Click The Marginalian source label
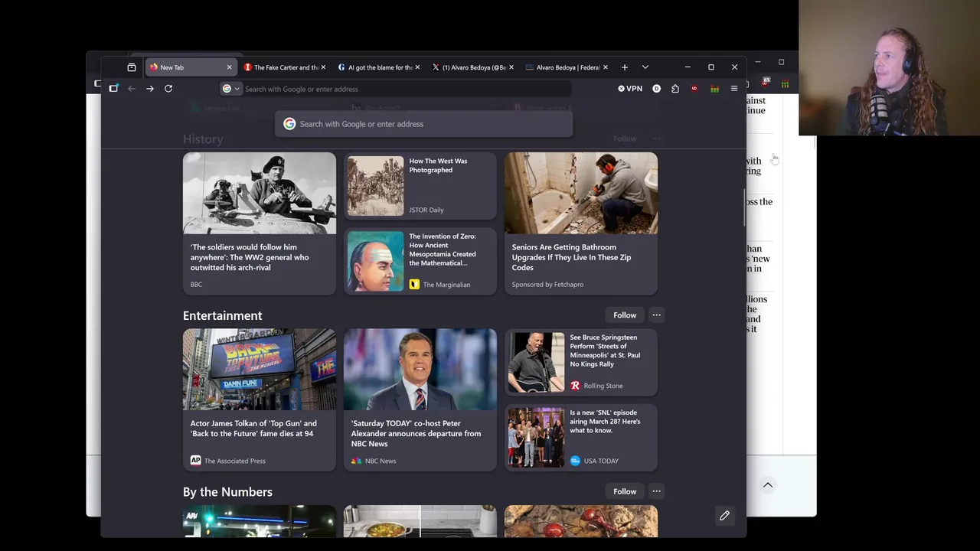Screen dimensions: 980x551 coord(446,285)
